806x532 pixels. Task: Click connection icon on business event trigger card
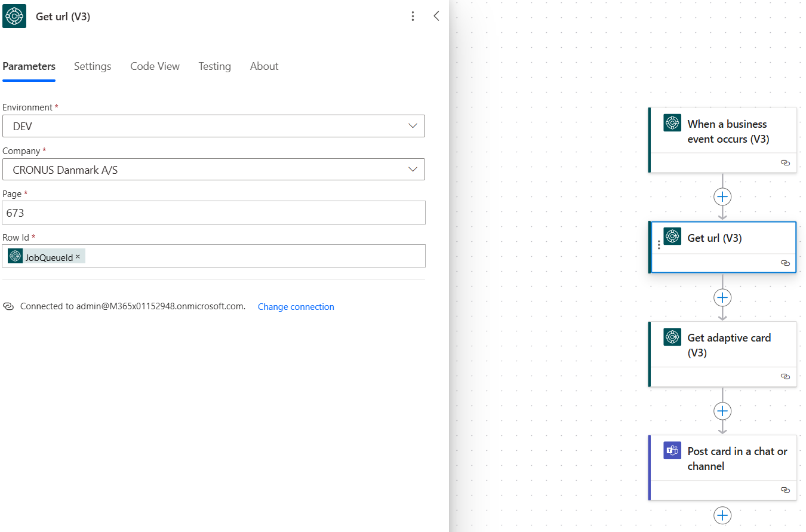785,162
